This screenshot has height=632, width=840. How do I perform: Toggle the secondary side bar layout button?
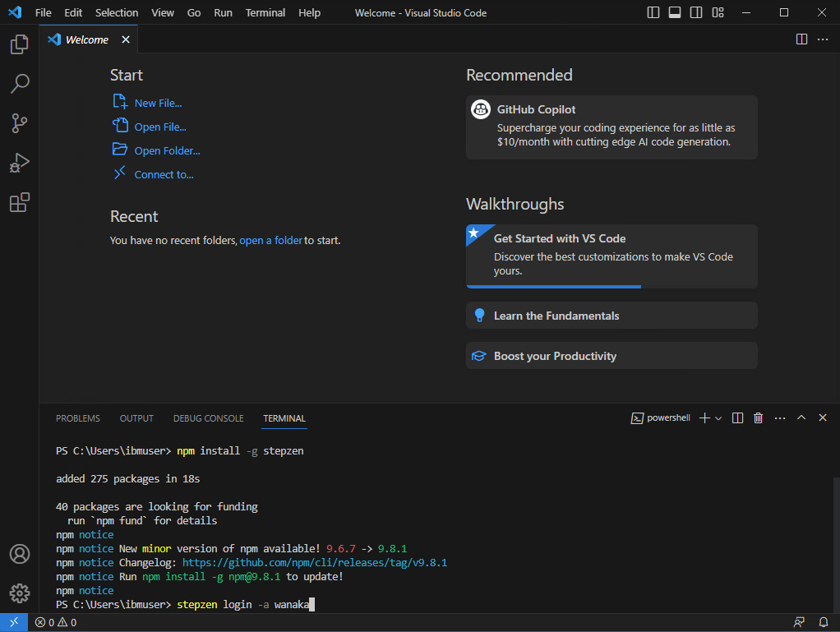pos(696,13)
